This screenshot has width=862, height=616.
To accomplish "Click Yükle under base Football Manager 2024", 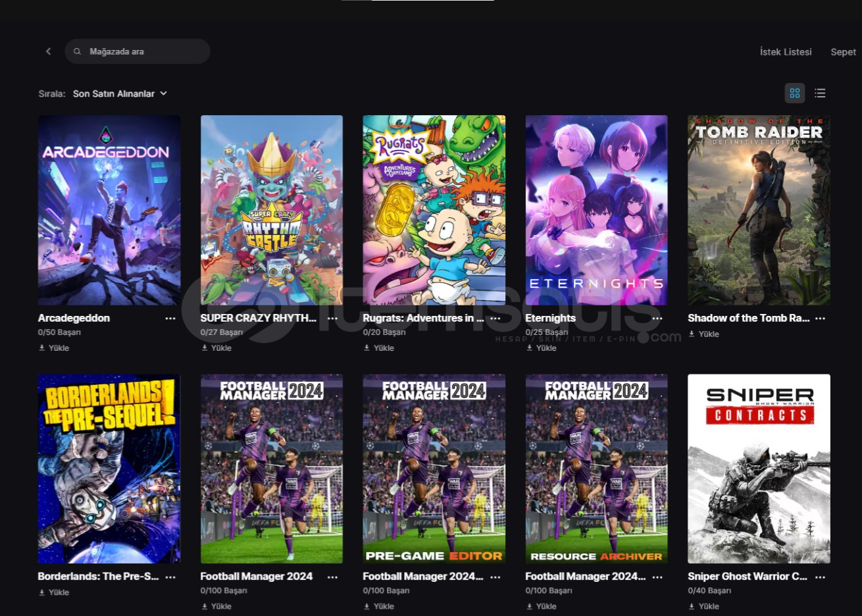I will click(216, 606).
